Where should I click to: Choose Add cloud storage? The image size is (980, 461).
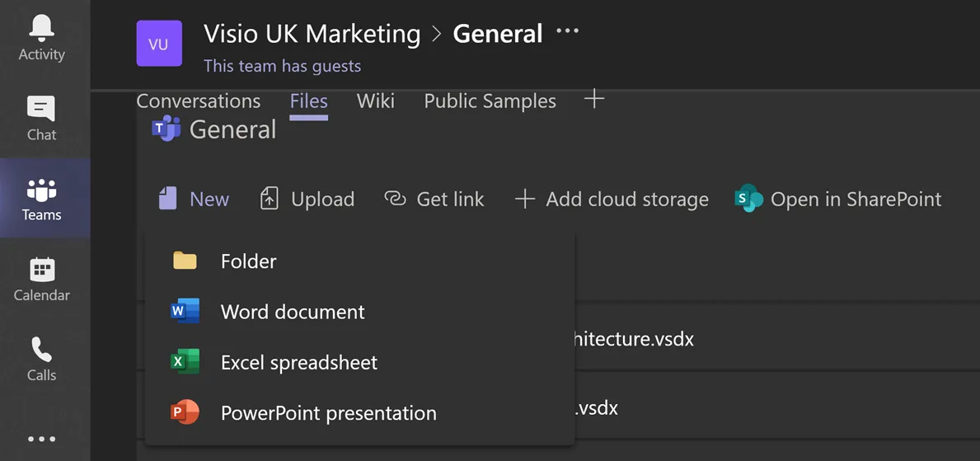612,200
